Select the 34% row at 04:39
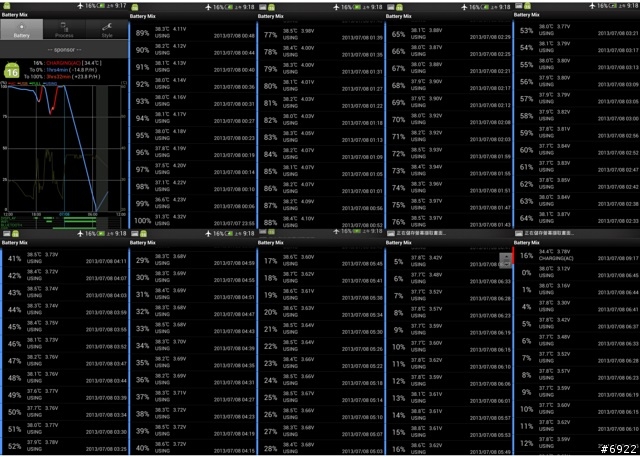Image resolution: width=640 pixels, height=457 pixels. click(x=193, y=345)
